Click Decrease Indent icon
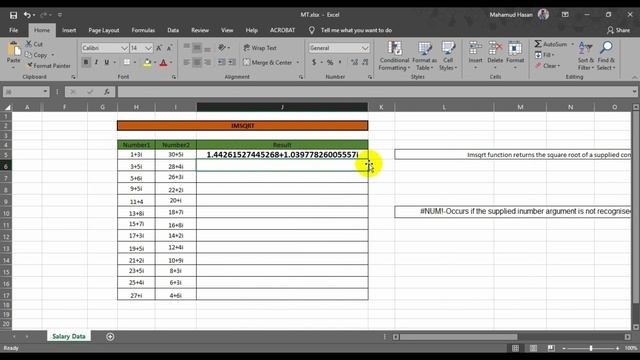The height and width of the screenshot is (360, 640). (x=221, y=62)
